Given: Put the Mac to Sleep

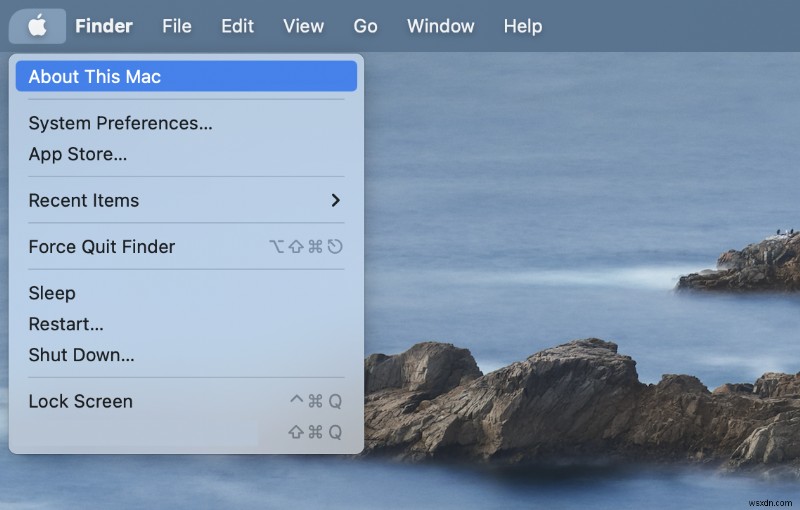Looking at the screenshot, I should 186,293.
